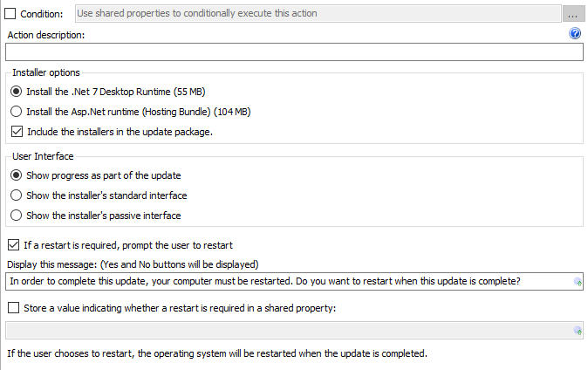Viewport: 588px width, 370px height.
Task: Click the Include the installers label text
Action: coord(120,132)
